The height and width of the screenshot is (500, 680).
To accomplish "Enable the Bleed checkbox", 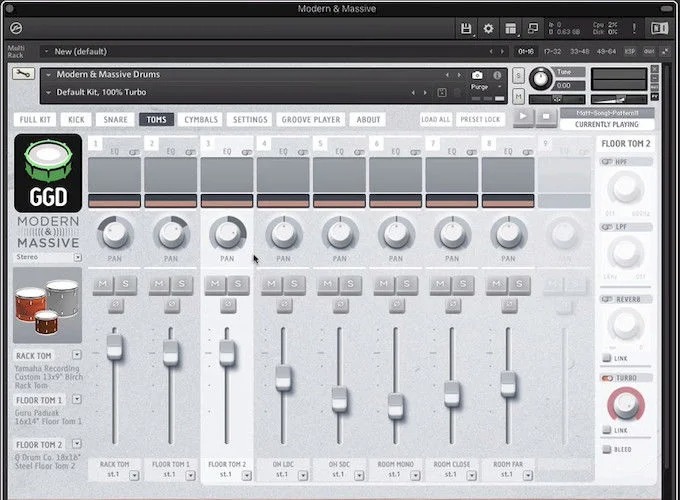I will click(x=607, y=450).
